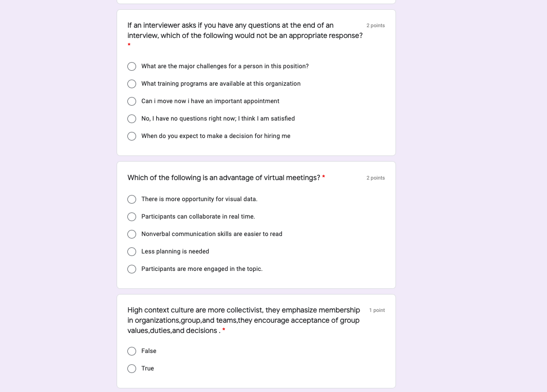Image resolution: width=547 pixels, height=392 pixels.
Task: Pick "No, I have no questions right now; I think I am satisfied"
Action: [131, 119]
